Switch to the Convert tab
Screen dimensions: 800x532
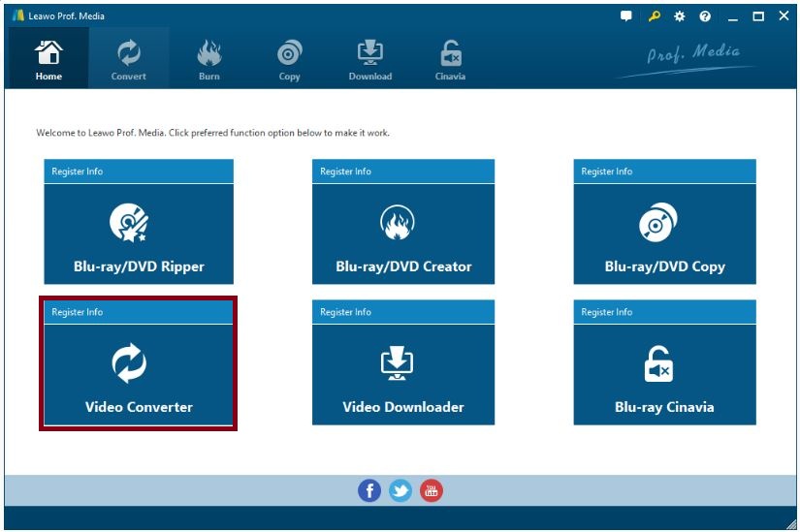tap(128, 59)
